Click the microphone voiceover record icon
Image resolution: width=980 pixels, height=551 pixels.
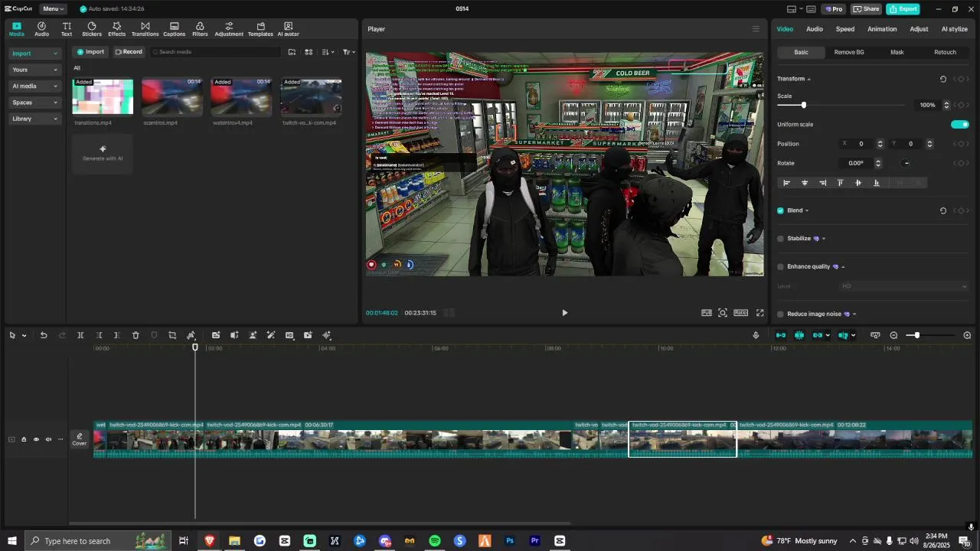[756, 335]
